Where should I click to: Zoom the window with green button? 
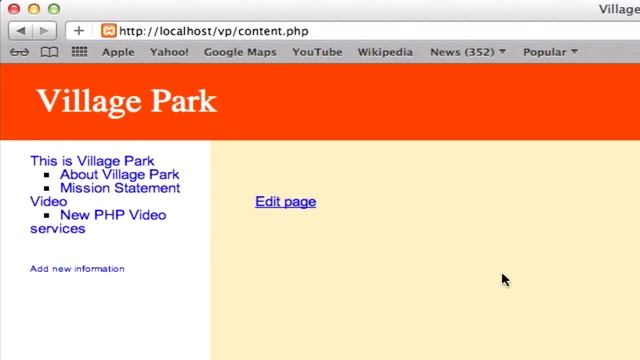click(x=54, y=9)
